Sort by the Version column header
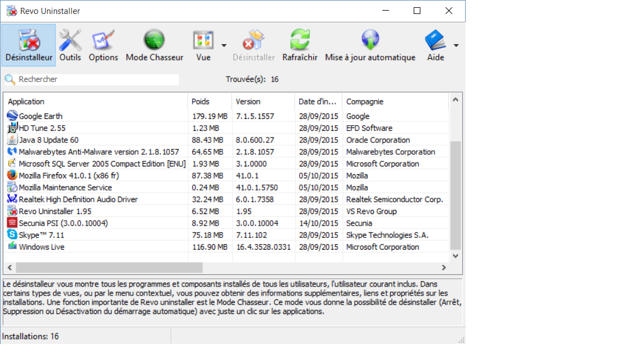The height and width of the screenshot is (362, 644). point(263,101)
